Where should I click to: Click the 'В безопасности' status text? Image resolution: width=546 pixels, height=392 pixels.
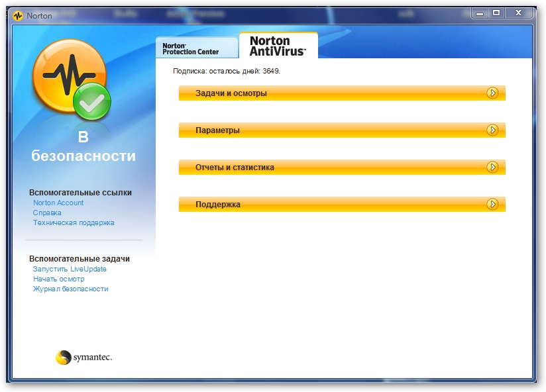tap(83, 146)
